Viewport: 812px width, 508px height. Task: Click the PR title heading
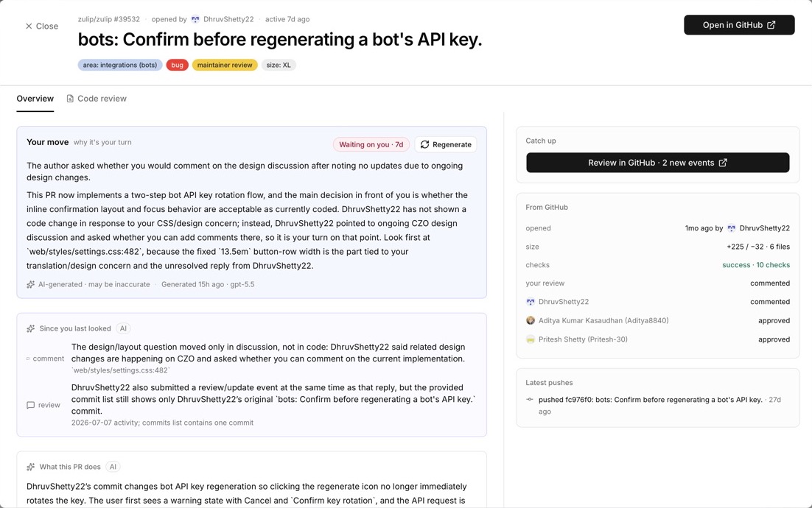[280, 39]
